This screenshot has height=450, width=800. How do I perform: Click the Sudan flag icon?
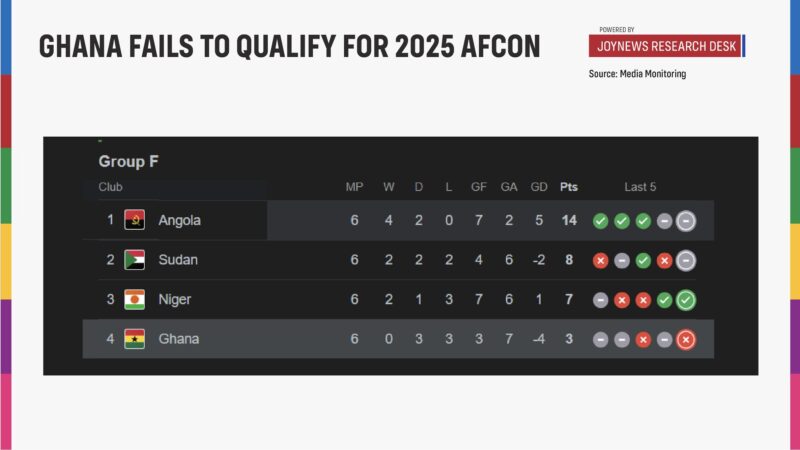(134, 260)
